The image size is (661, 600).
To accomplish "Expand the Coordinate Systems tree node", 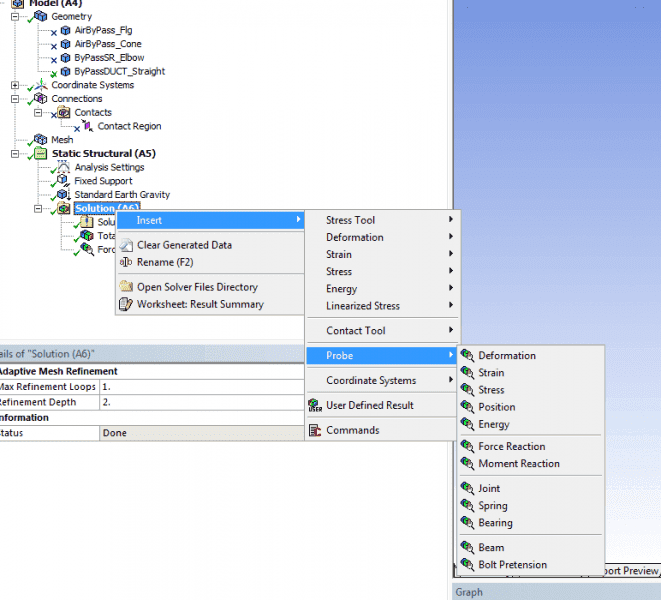I will [15, 85].
